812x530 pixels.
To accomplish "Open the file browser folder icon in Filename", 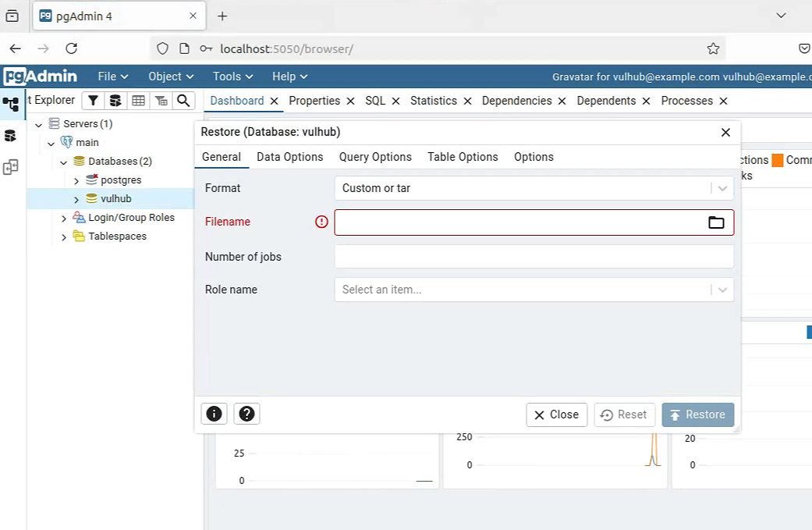I will pyautogui.click(x=716, y=222).
